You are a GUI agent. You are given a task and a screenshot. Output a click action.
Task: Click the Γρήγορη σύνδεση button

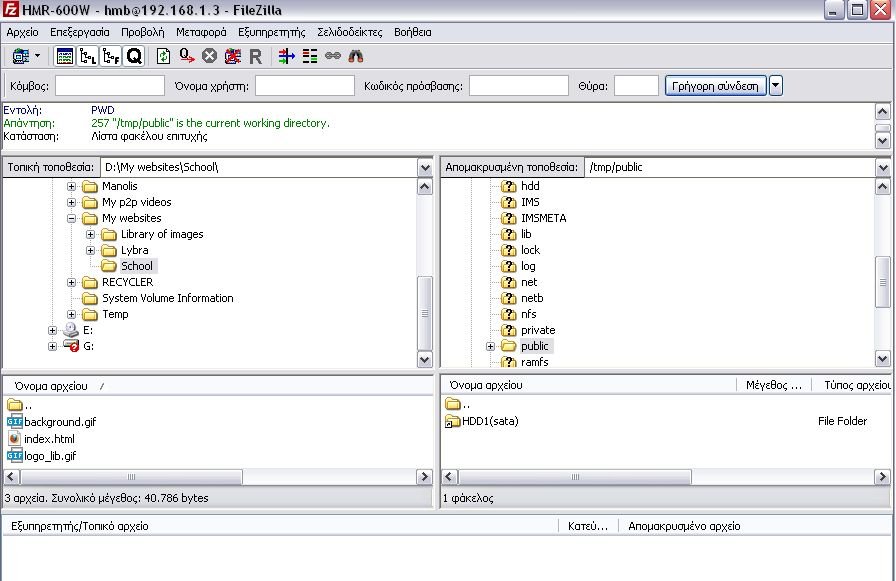point(715,86)
